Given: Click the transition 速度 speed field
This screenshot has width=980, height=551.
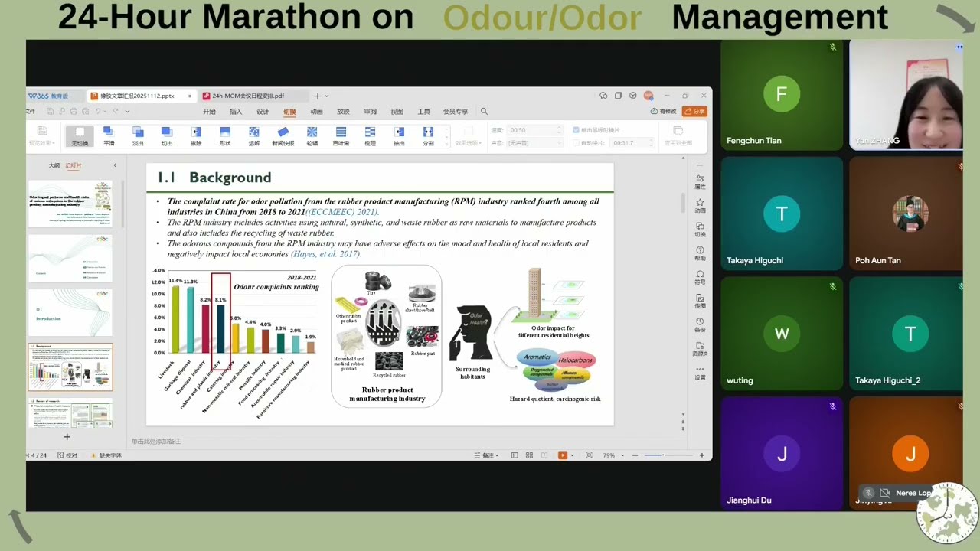Looking at the screenshot, I should 534,130.
